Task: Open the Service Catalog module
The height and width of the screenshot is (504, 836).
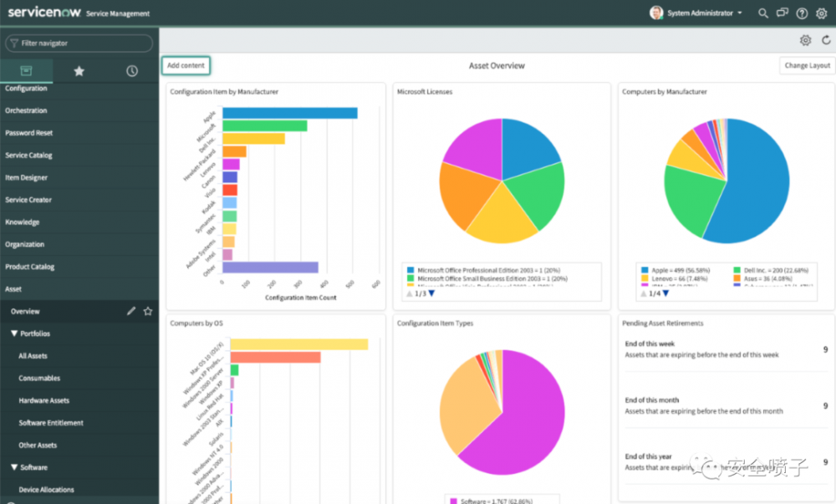Action: [x=28, y=155]
